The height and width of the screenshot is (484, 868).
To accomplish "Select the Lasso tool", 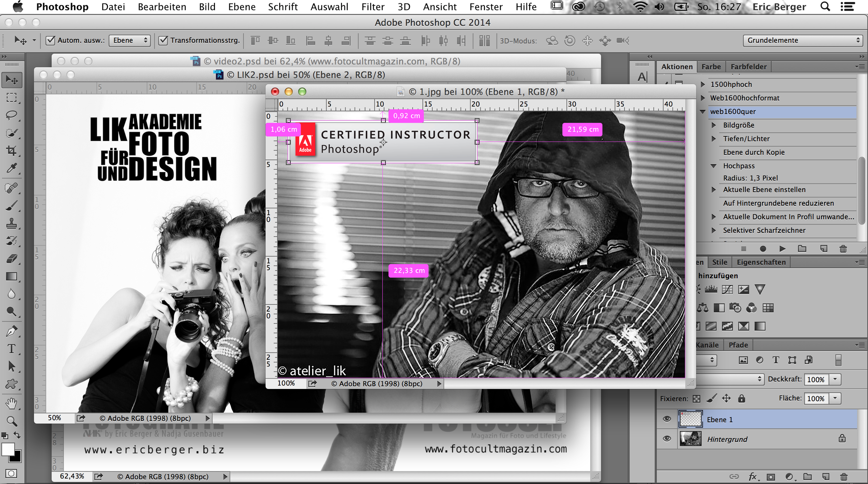I will pyautogui.click(x=11, y=115).
